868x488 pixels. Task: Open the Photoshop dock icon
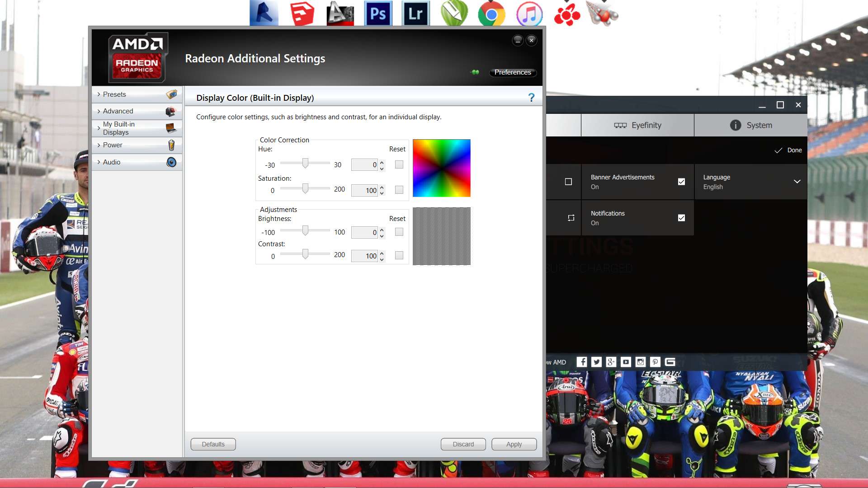click(378, 14)
